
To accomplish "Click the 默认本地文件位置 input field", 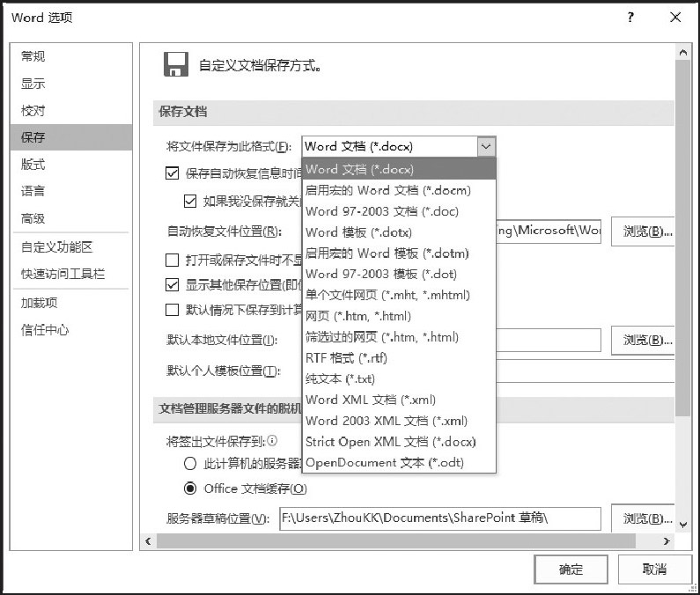I will point(549,340).
